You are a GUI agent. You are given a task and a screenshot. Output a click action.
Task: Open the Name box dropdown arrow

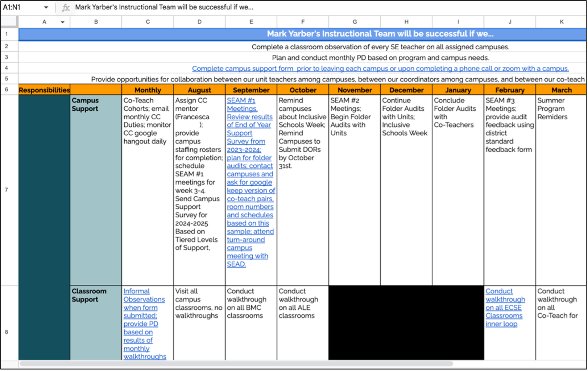[46, 8]
